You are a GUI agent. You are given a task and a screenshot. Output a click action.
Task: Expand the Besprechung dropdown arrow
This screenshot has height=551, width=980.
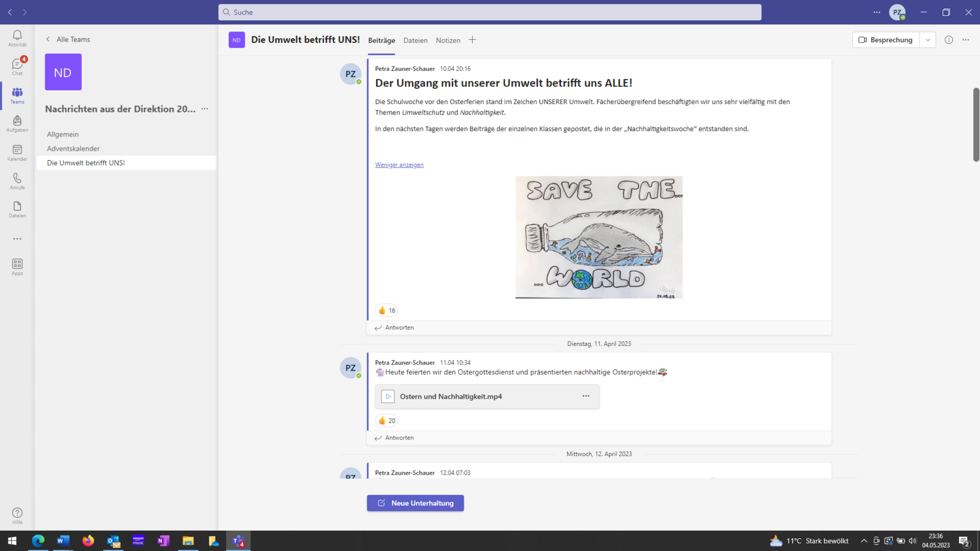(x=928, y=40)
